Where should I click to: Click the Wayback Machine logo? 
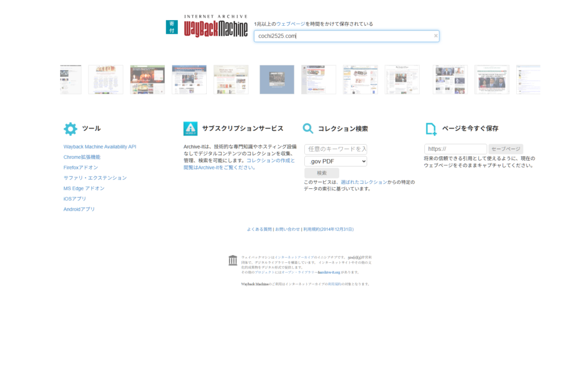(x=216, y=26)
